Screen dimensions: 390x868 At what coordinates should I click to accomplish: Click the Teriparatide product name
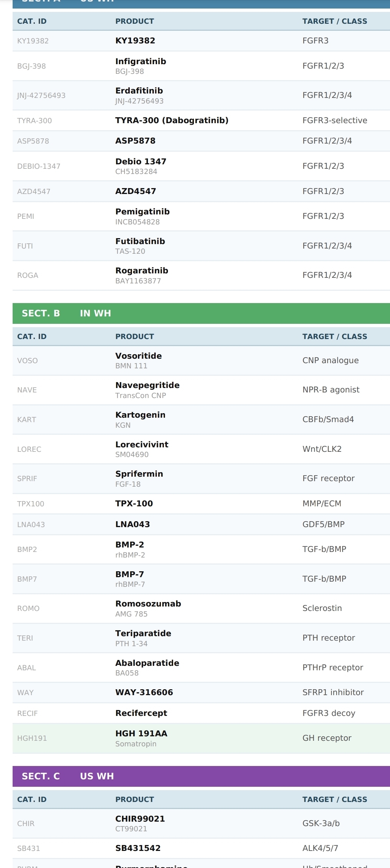143,633
